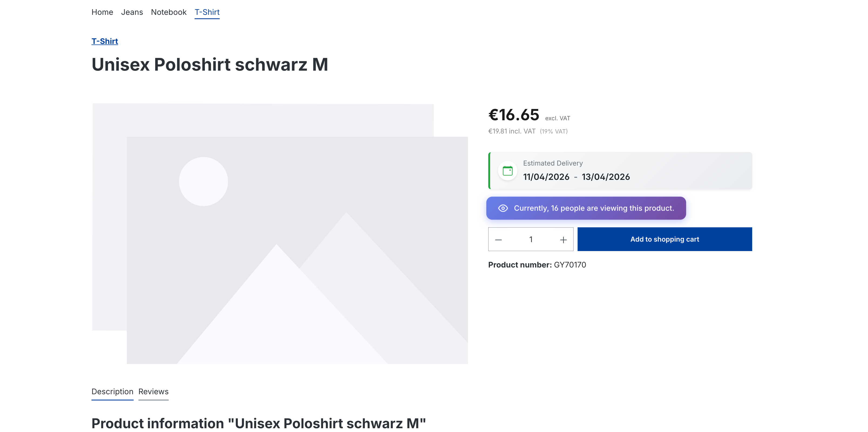868x432 pixels.
Task: Click the Estimated Delivery date box
Action: (620, 171)
